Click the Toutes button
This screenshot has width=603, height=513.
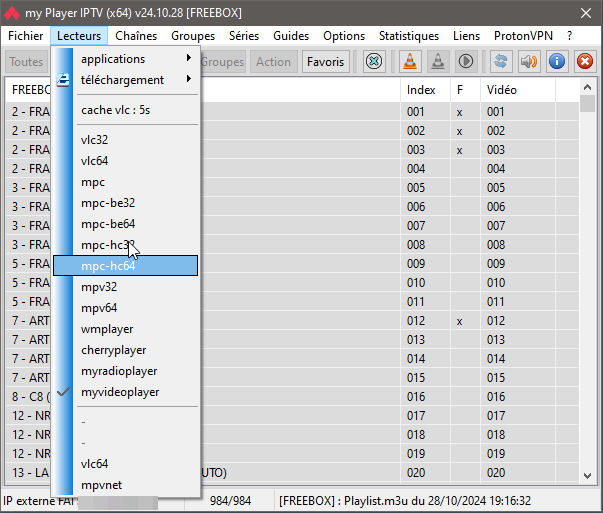(26, 62)
